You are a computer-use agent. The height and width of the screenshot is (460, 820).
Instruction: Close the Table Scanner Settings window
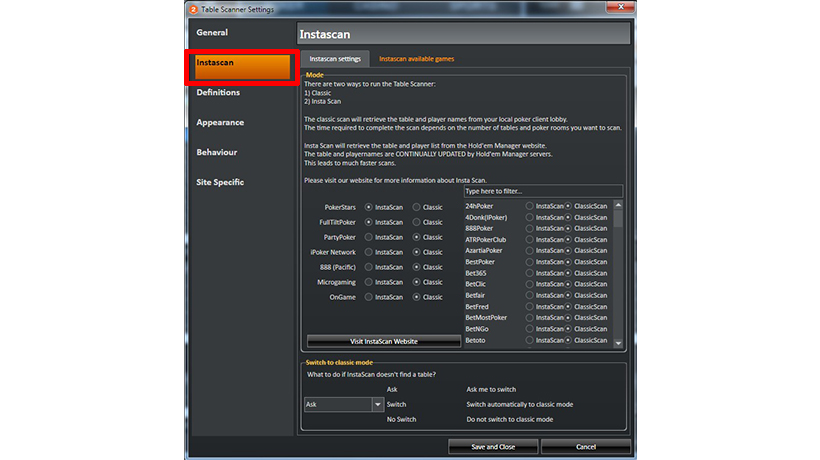pyautogui.click(x=621, y=7)
